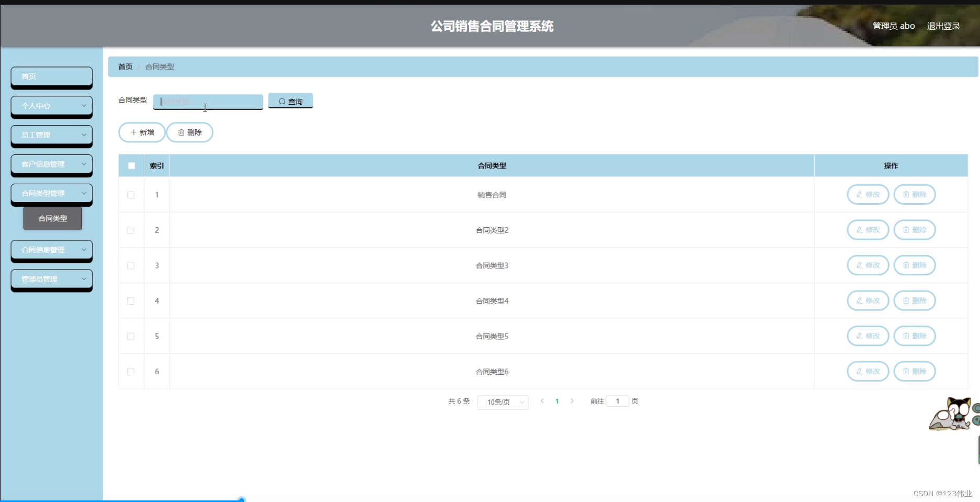
Task: Open the 10条/页 page size dropdown
Action: [x=502, y=402]
